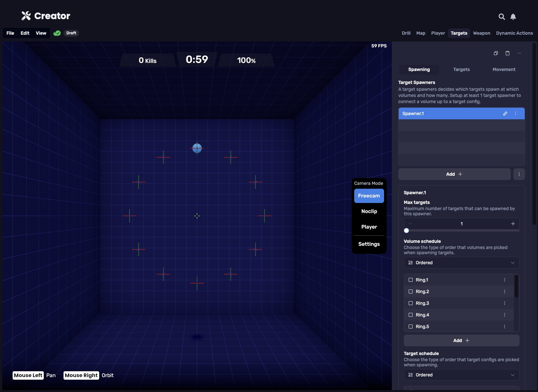Tick the Ring.2 checkbox
The width and height of the screenshot is (538, 392).
[411, 291]
